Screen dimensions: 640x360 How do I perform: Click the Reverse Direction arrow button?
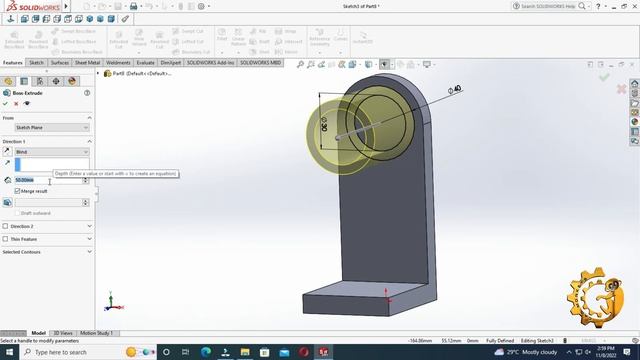coord(7,151)
